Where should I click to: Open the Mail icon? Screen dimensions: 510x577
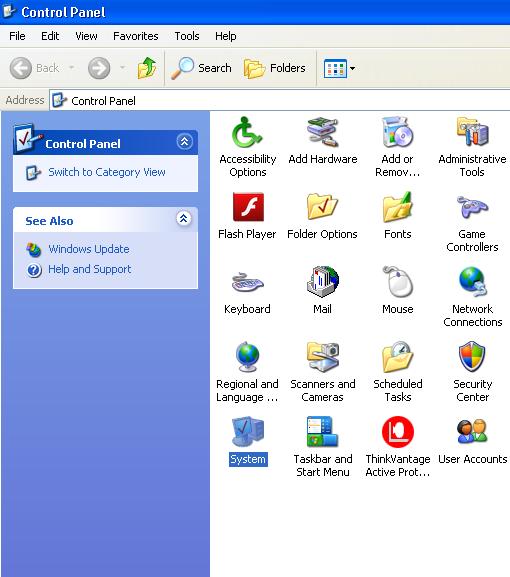pyautogui.click(x=323, y=282)
